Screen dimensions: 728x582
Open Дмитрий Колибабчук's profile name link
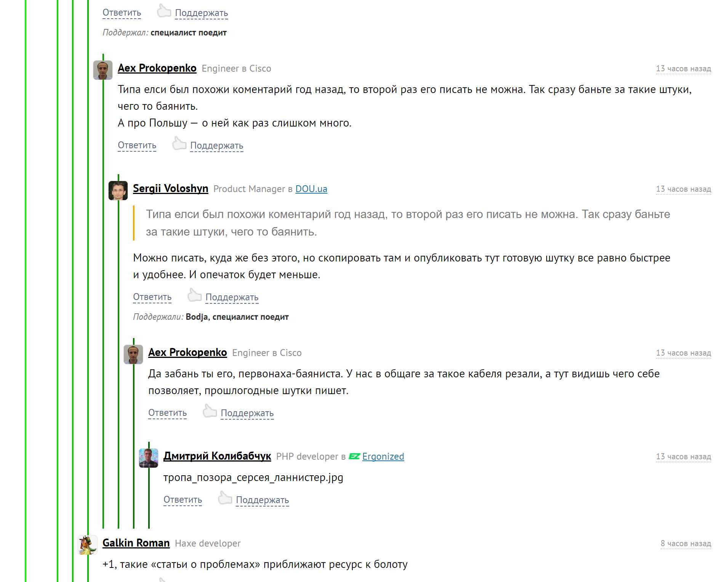(217, 456)
